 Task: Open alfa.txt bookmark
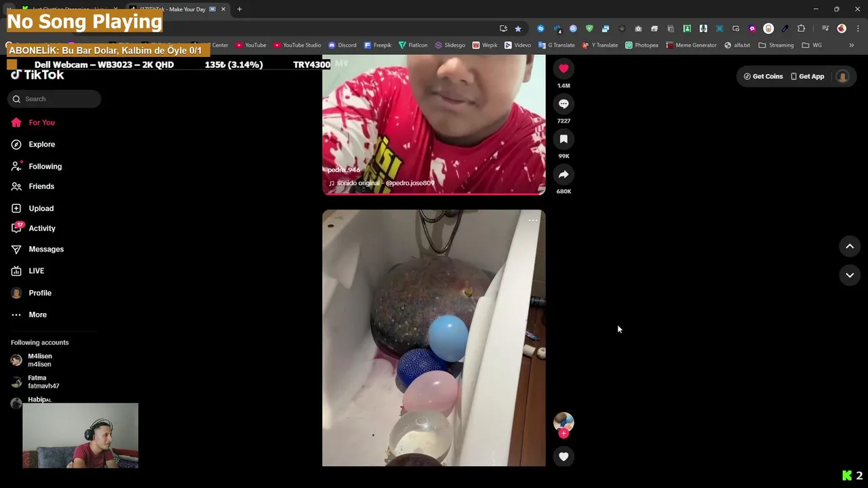coord(737,45)
